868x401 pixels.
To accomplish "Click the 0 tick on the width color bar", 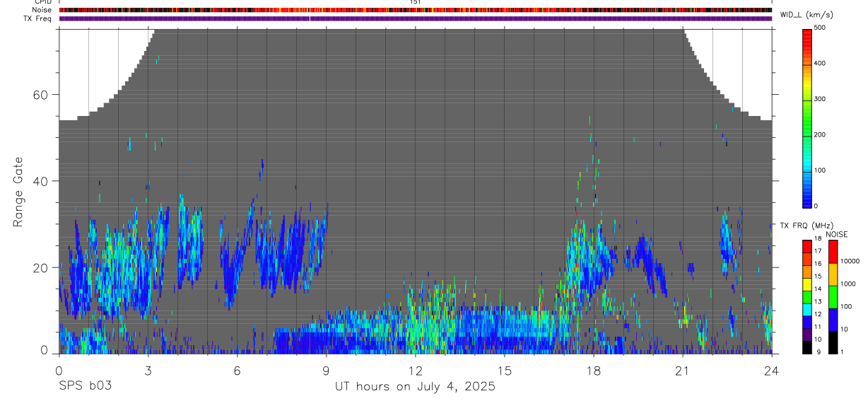I will pos(816,206).
